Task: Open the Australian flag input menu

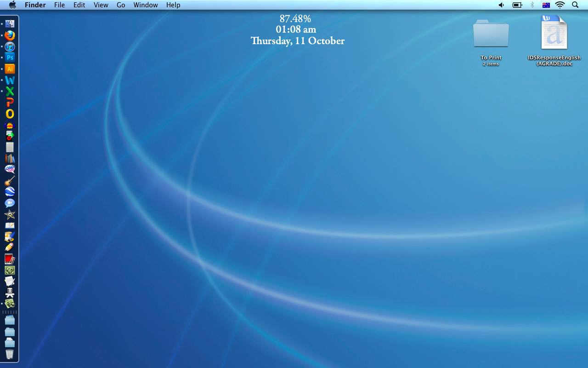Action: coord(546,5)
